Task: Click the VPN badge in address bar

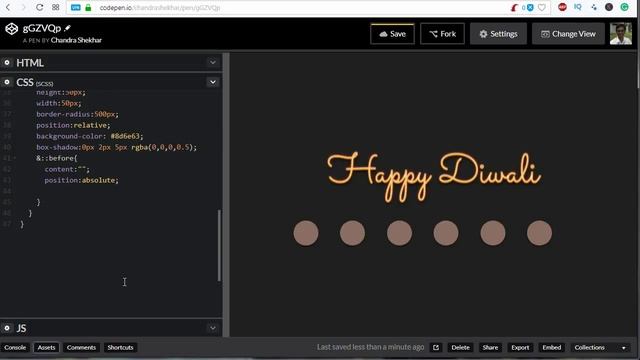Action: click(x=76, y=7)
